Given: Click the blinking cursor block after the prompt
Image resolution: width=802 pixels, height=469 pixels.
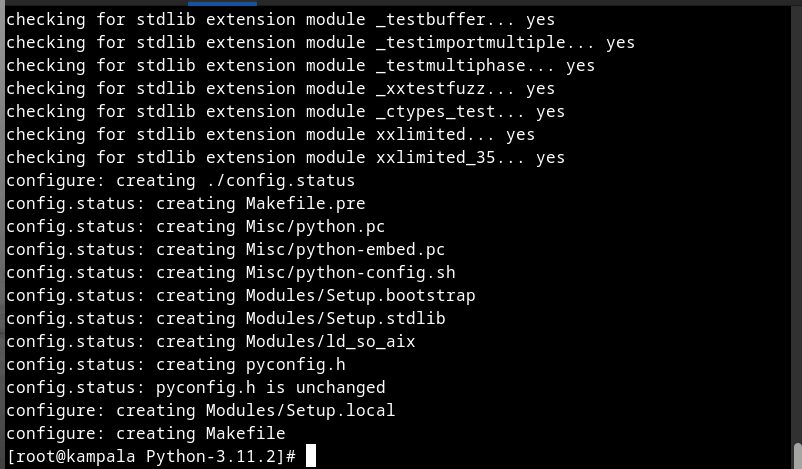Looking at the screenshot, I should (x=311, y=456).
